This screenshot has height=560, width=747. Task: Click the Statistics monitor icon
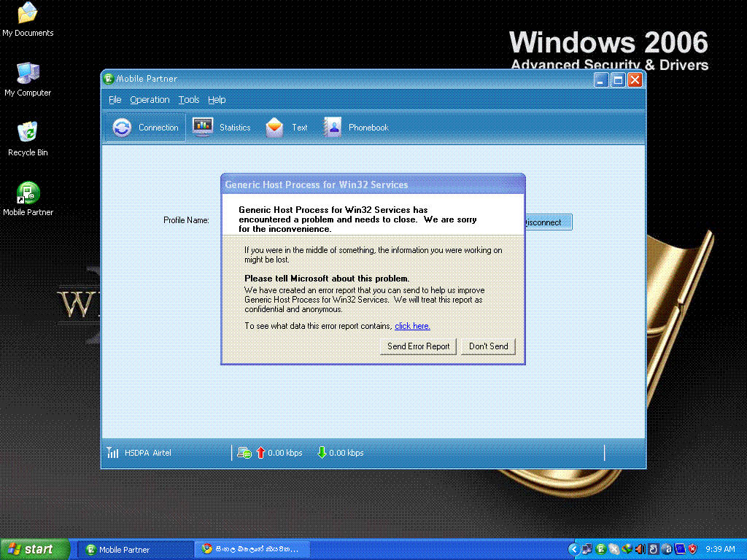tap(203, 127)
